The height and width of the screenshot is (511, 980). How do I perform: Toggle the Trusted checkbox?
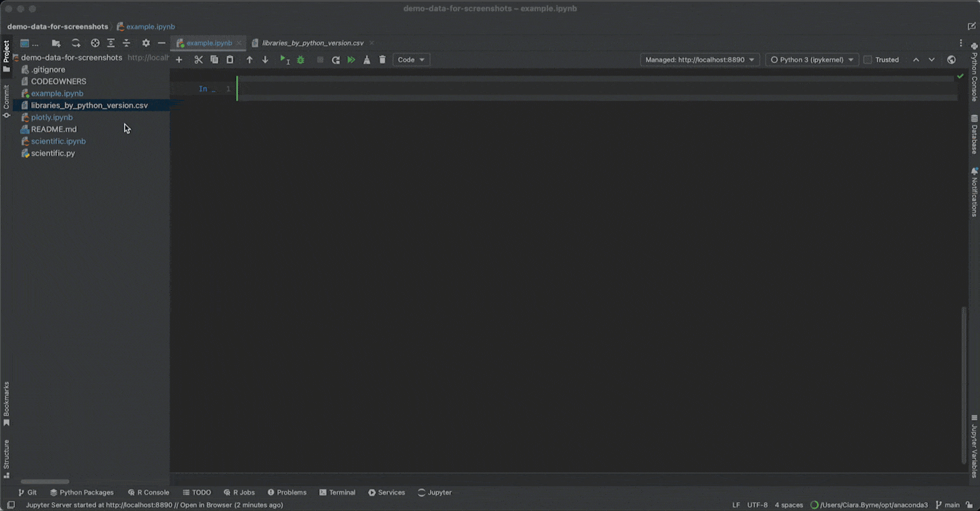point(867,60)
